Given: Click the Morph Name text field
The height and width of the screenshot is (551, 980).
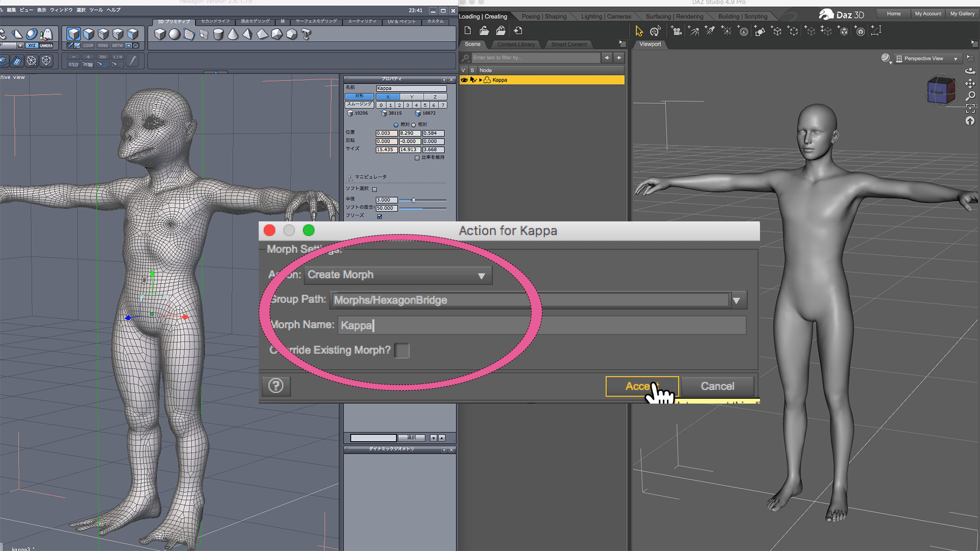Looking at the screenshot, I should pyautogui.click(x=541, y=325).
